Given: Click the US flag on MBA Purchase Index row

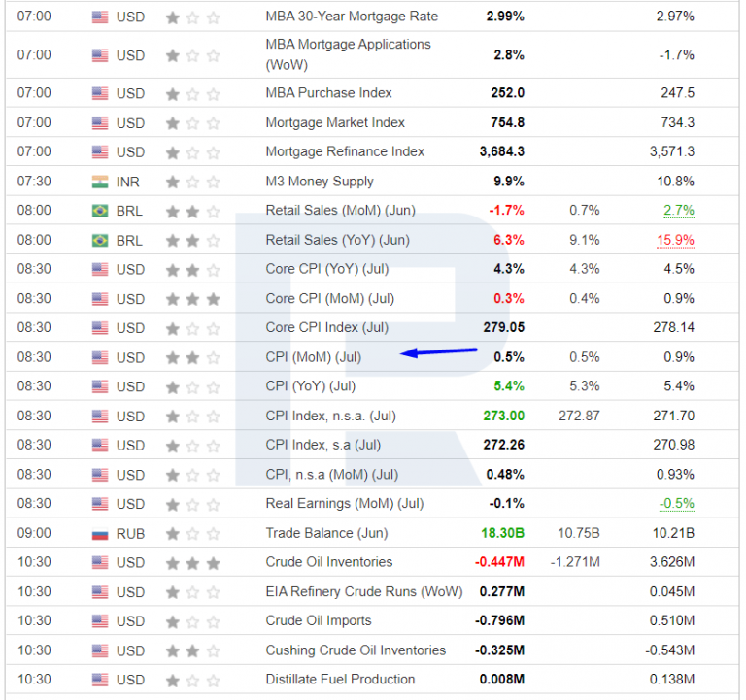Looking at the screenshot, I should coord(100,93).
